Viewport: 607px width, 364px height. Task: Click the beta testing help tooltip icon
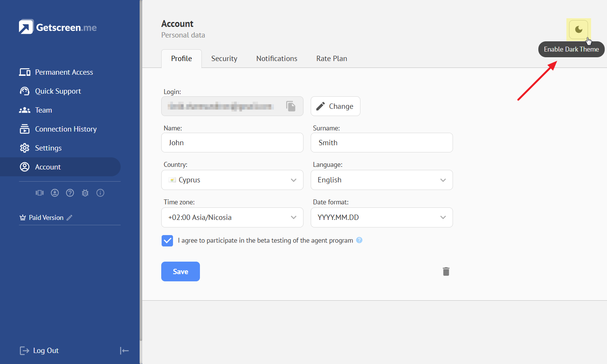359,240
